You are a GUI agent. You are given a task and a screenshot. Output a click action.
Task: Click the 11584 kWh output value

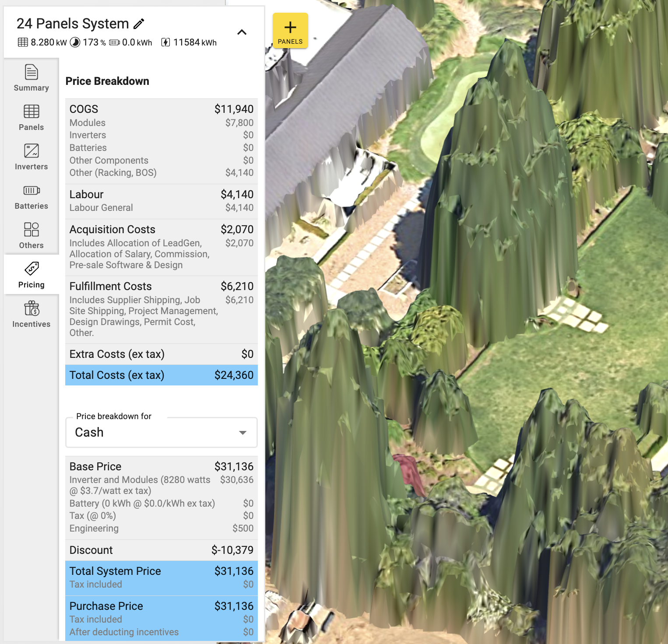pyautogui.click(x=195, y=42)
